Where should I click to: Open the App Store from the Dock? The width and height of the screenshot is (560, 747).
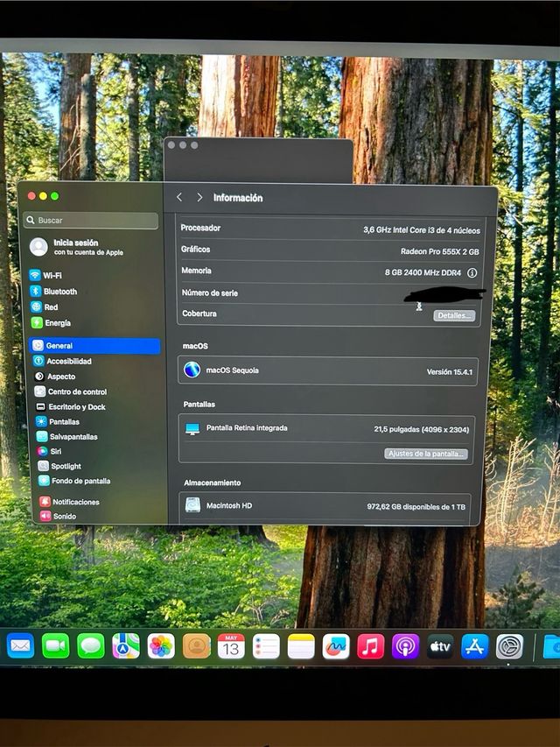pyautogui.click(x=475, y=646)
